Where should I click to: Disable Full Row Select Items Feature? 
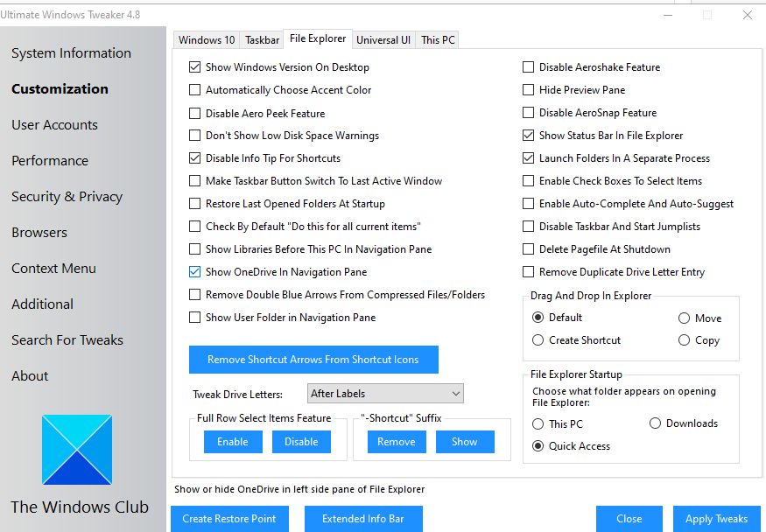(x=301, y=442)
